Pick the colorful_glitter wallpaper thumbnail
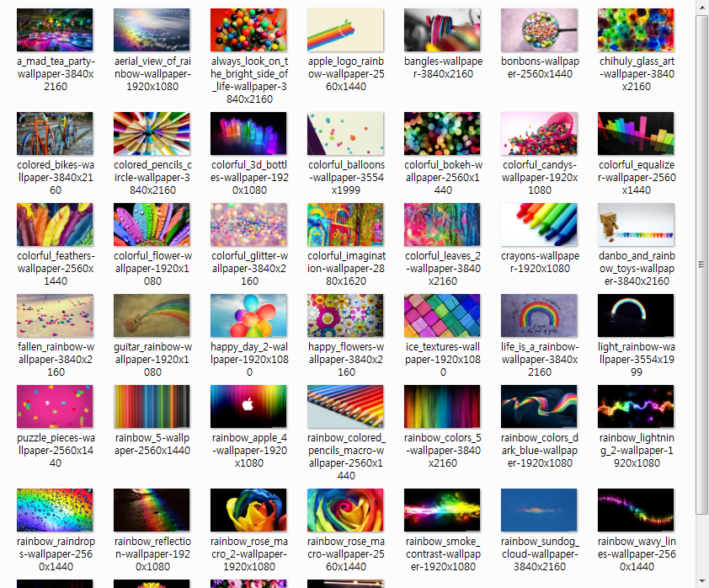 248,224
